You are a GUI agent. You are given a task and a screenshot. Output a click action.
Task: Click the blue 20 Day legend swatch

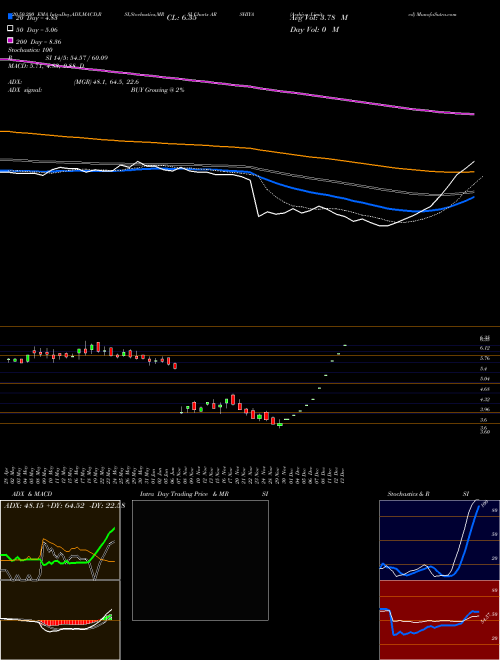[11, 17]
